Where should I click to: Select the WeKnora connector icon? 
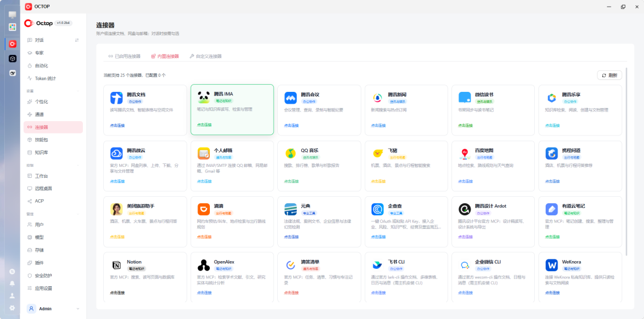point(552,265)
